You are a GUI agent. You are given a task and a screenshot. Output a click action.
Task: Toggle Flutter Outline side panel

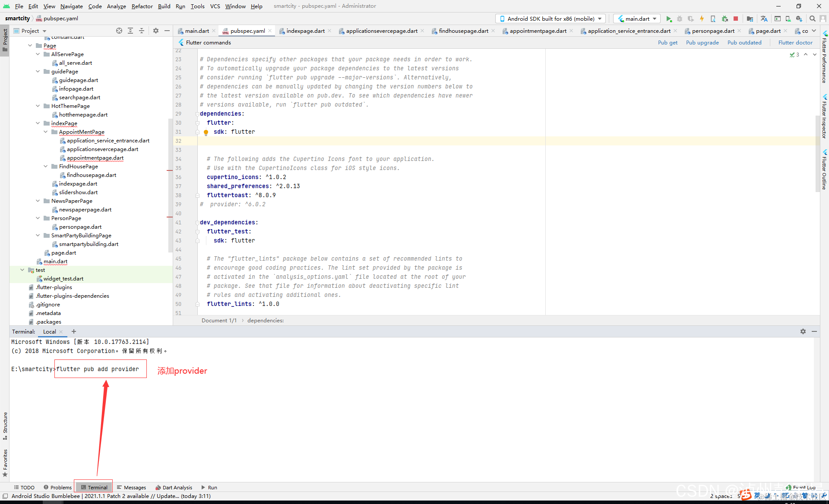(x=824, y=170)
